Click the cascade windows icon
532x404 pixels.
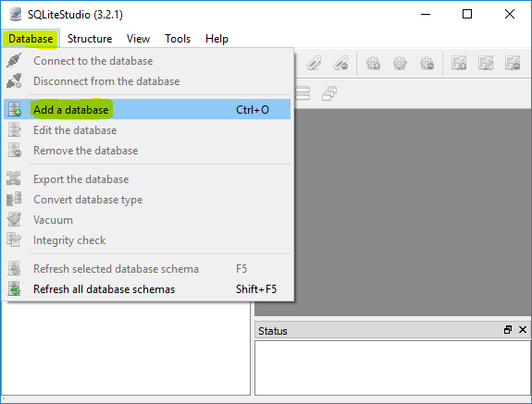329,93
